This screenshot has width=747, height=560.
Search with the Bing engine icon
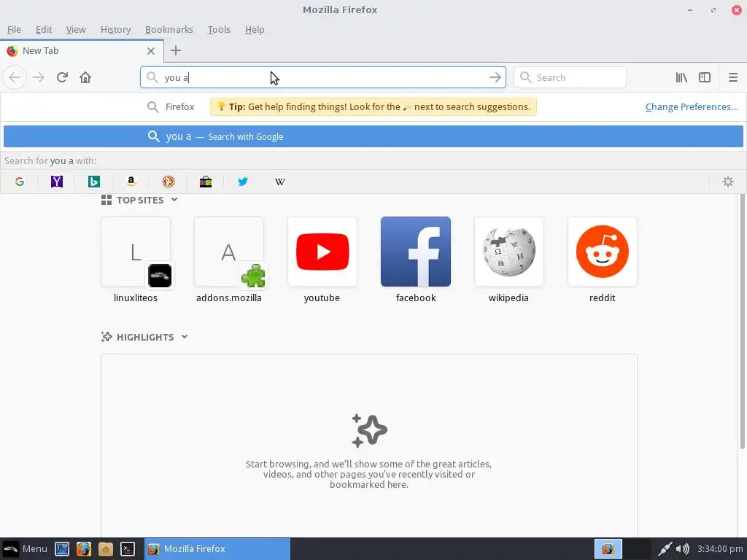[x=94, y=182]
